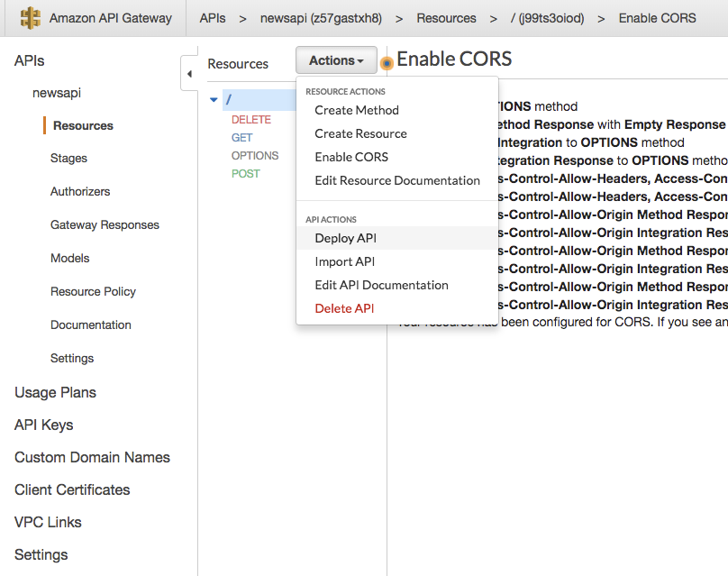Open Client Certificates section
The image size is (728, 576).
72,490
